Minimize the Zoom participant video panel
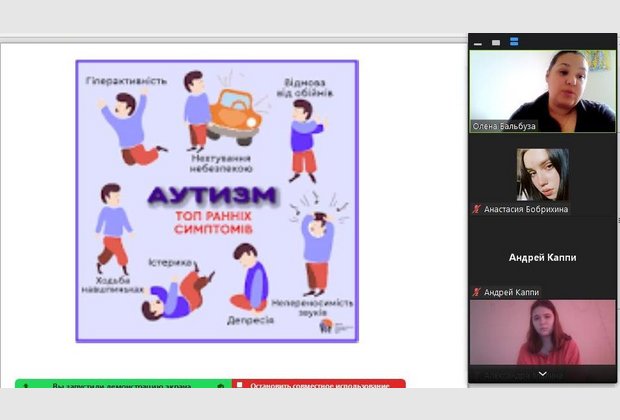 (478, 44)
